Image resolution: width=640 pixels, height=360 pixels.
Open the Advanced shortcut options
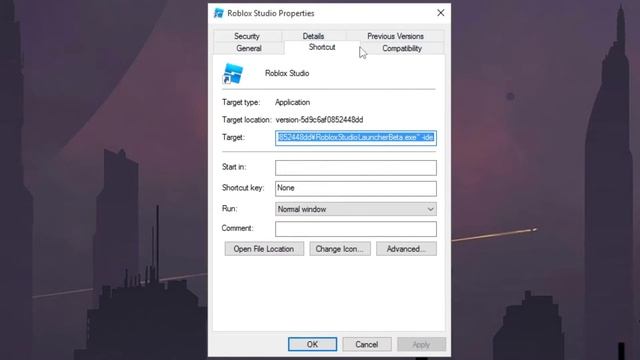406,249
